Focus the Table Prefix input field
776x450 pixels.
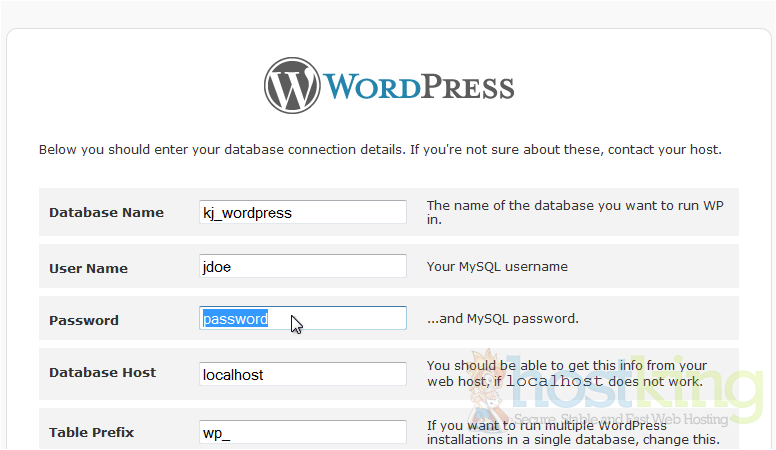(x=303, y=433)
